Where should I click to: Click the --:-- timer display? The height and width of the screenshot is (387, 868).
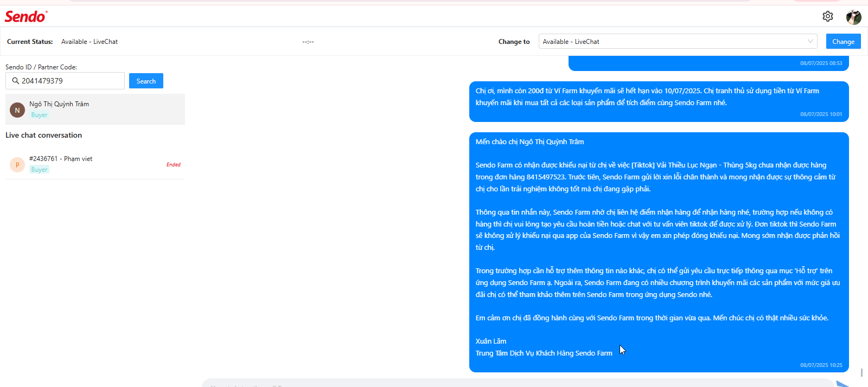coord(308,42)
